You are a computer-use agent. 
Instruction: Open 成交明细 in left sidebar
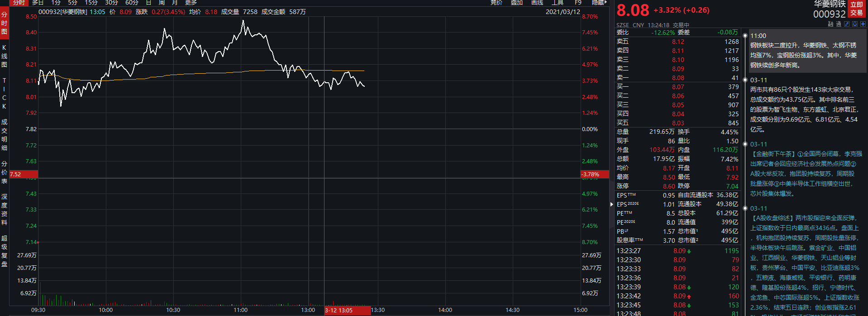click(5, 135)
